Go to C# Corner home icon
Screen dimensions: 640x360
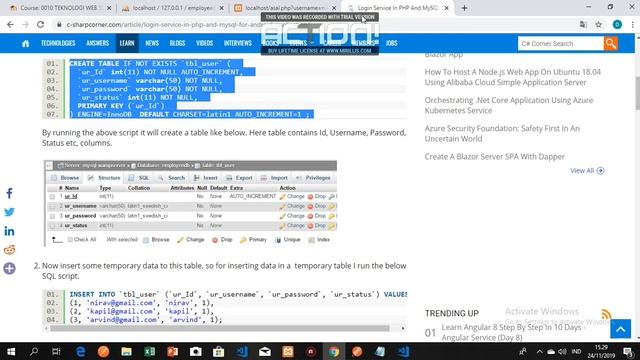pyautogui.click(x=25, y=43)
